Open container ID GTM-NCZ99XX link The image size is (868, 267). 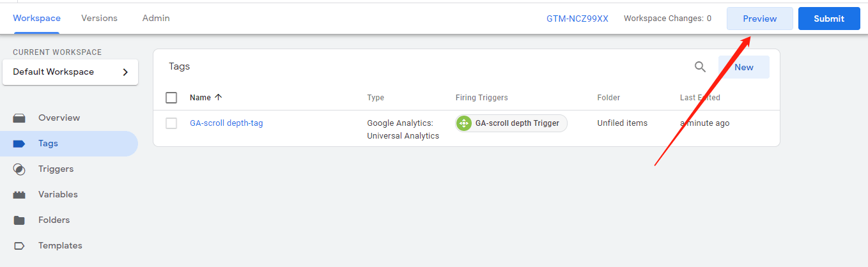pos(577,19)
